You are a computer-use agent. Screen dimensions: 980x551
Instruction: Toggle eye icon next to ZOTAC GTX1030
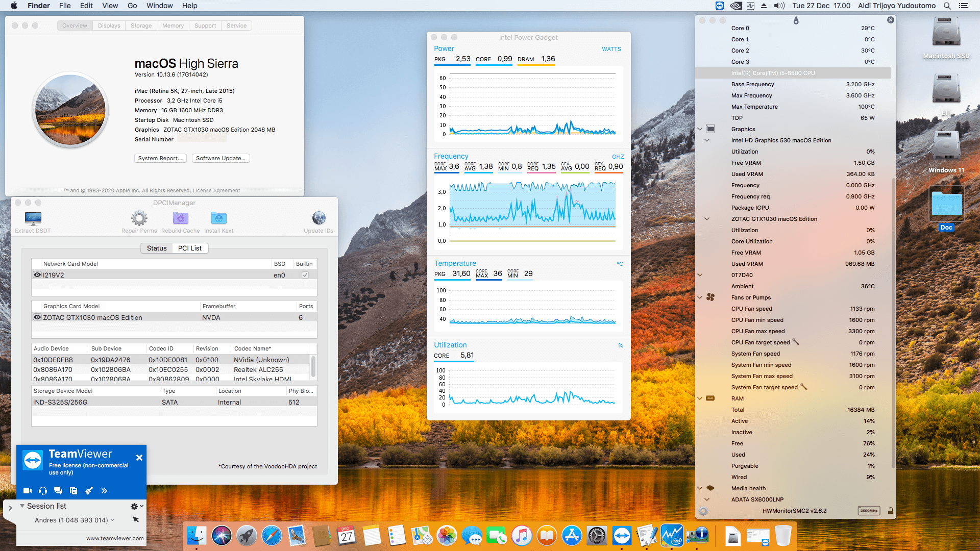coord(37,317)
